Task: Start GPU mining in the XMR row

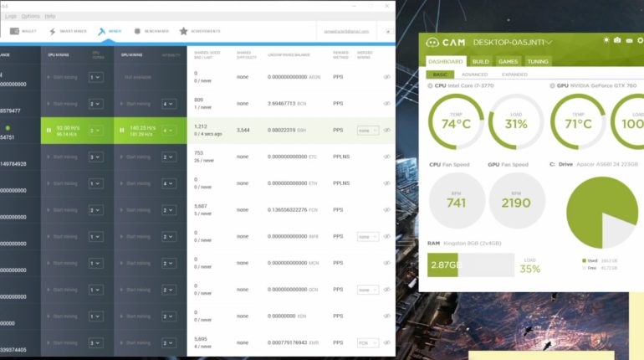Action: point(135,342)
